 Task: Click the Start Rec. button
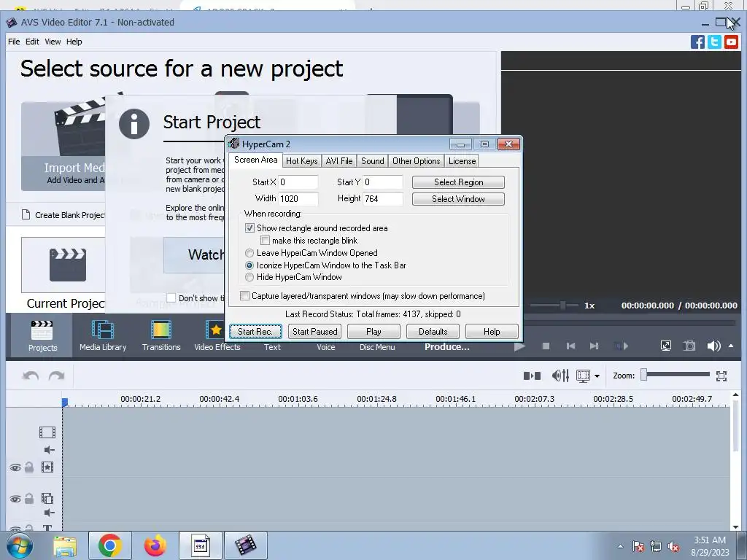255,332
